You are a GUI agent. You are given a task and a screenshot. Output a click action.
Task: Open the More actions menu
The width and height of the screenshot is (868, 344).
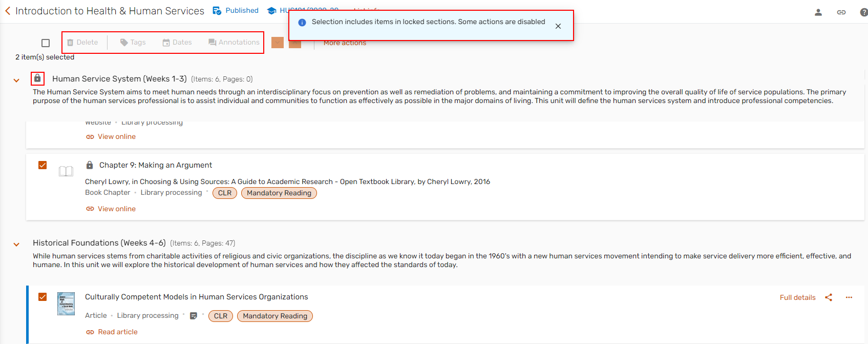click(345, 43)
